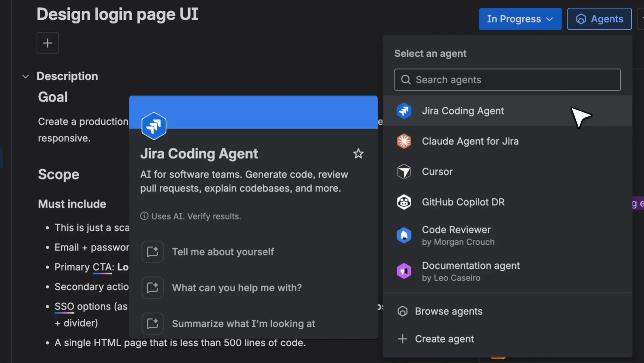Focus the Search agents input field
The image size is (644, 363).
(507, 80)
